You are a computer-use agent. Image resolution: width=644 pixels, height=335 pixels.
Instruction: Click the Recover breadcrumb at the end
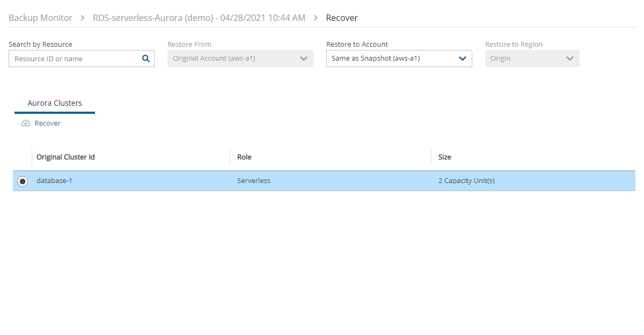click(x=342, y=18)
